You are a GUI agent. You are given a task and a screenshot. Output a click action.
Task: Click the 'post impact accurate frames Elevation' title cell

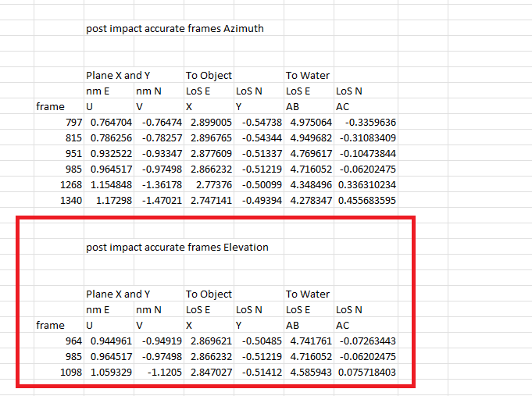[x=177, y=248]
